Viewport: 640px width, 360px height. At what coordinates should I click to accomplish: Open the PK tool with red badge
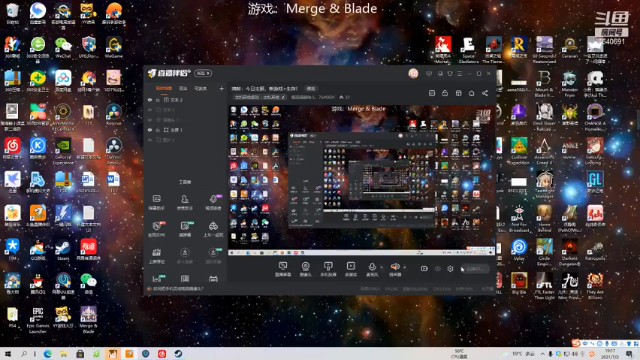pyautogui.click(x=157, y=229)
